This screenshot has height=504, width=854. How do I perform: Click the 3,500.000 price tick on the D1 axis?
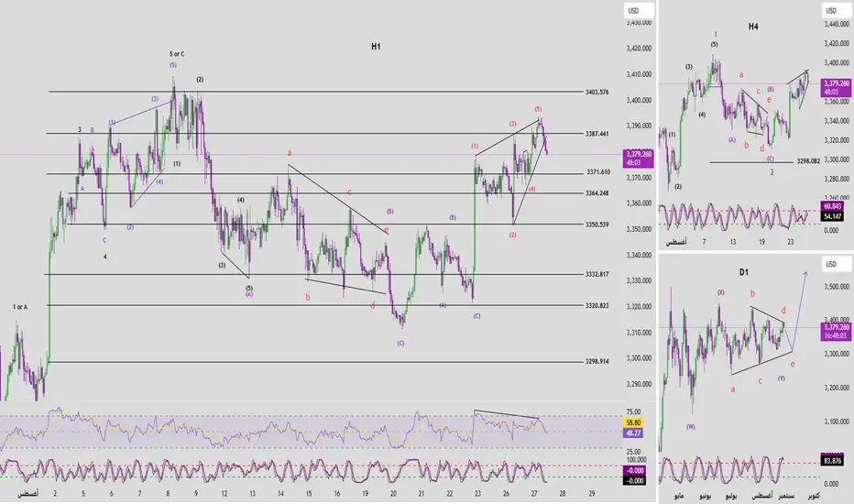click(838, 286)
